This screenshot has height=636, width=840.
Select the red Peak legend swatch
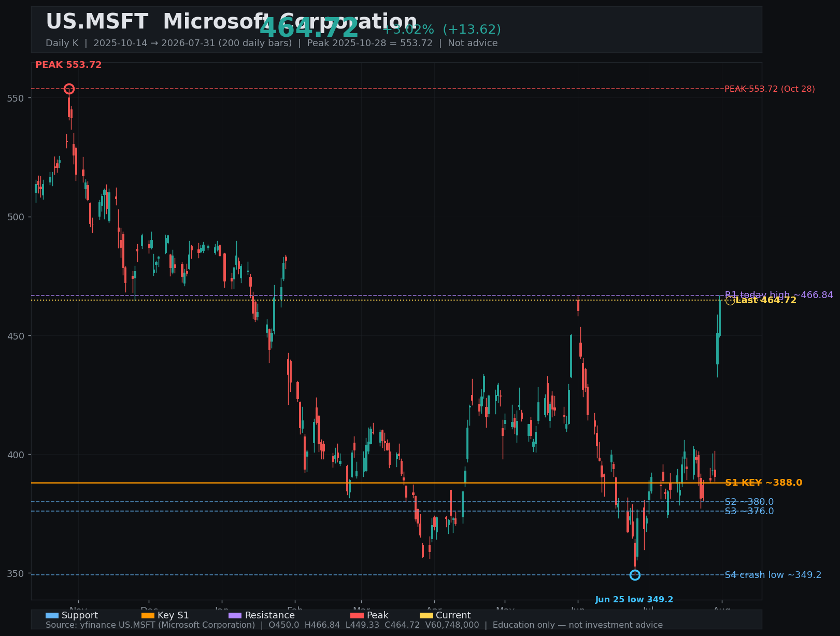pyautogui.click(x=357, y=616)
